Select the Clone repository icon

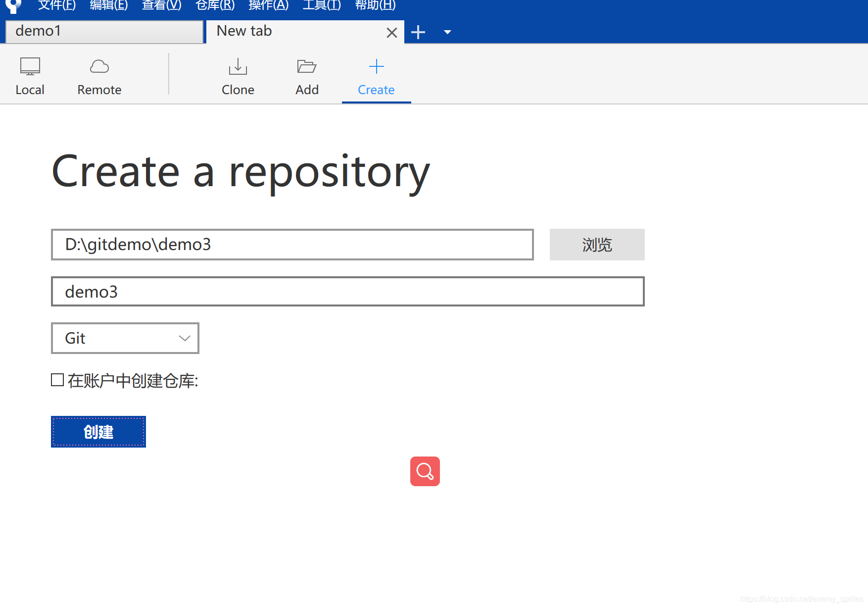[x=238, y=76]
